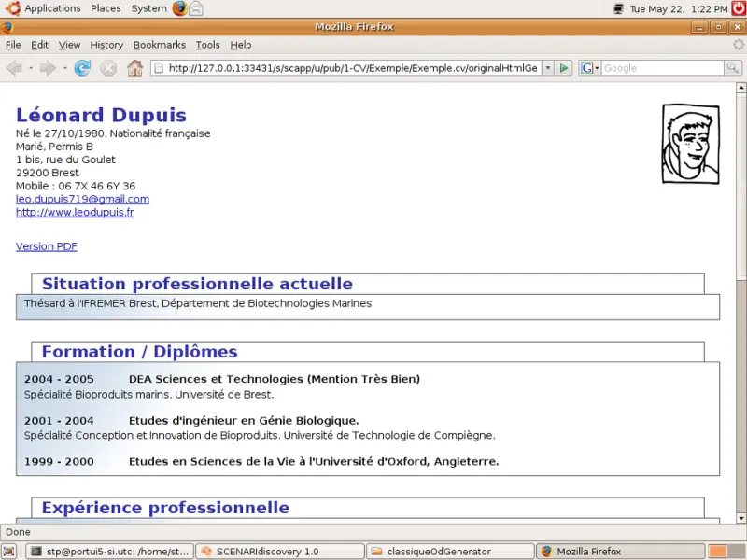Click in the Google search field
The width and height of the screenshot is (747, 560).
point(662,68)
